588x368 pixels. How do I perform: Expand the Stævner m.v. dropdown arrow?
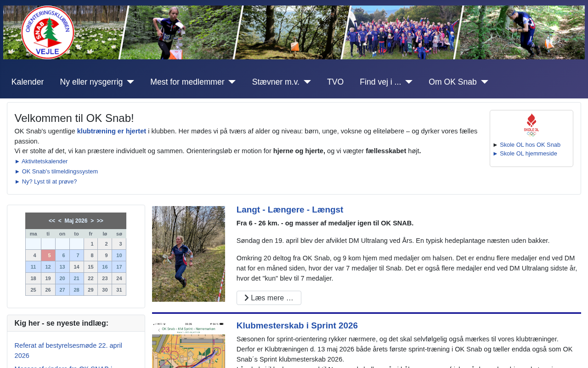click(307, 82)
